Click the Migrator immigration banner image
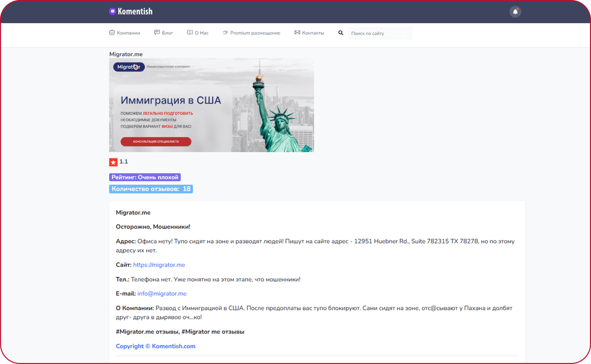 (x=211, y=105)
